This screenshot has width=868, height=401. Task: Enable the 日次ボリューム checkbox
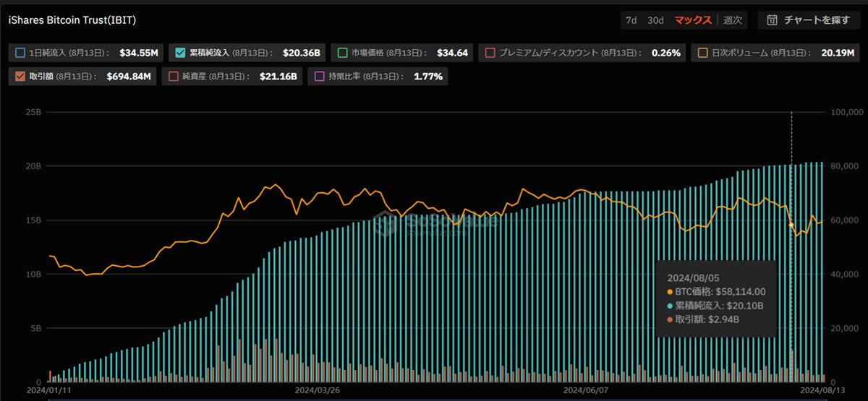(x=702, y=53)
